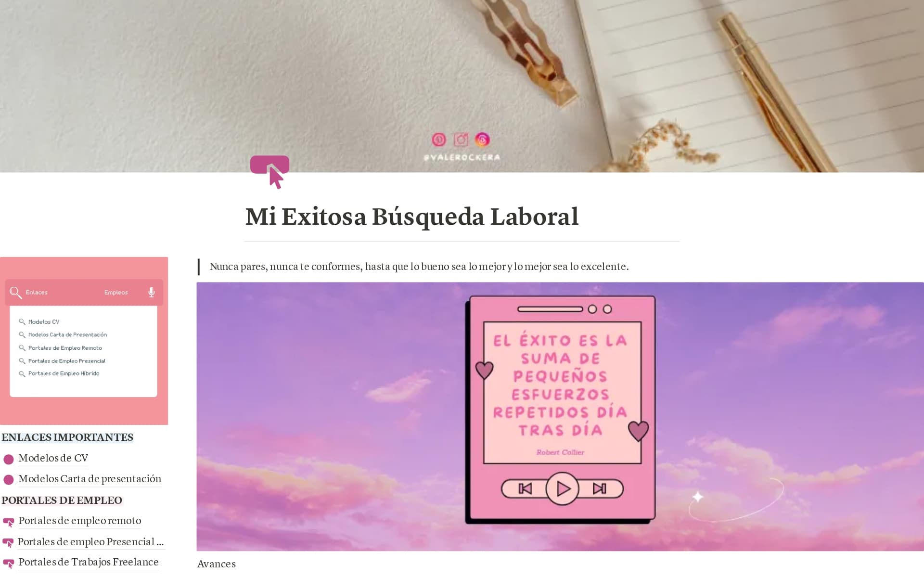Click the magnifier icon beside Enlaces
This screenshot has height=577, width=924.
coord(15,293)
